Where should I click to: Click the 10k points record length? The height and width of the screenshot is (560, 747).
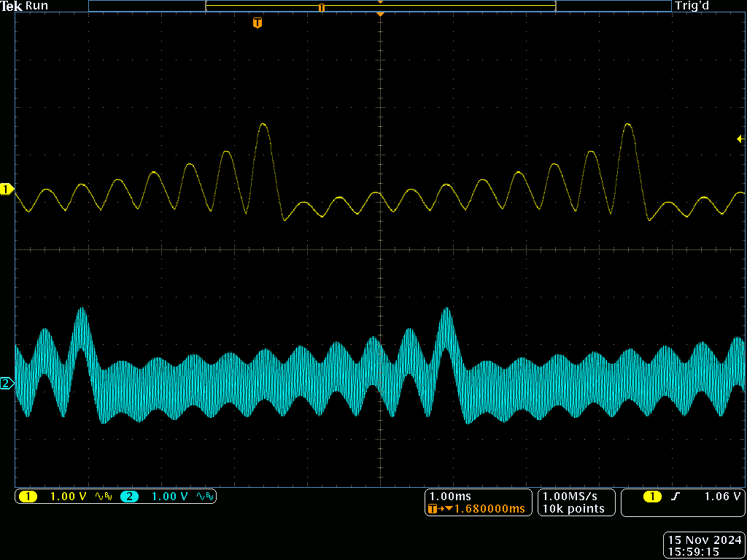click(x=573, y=509)
